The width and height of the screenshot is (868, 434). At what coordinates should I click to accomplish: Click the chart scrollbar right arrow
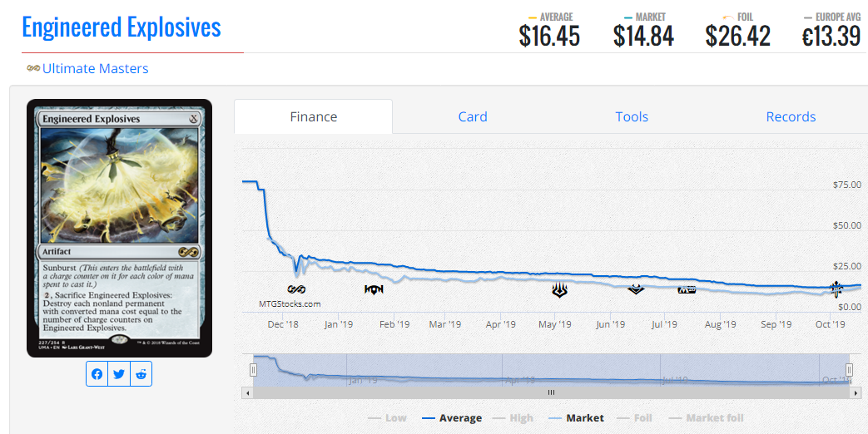857,392
